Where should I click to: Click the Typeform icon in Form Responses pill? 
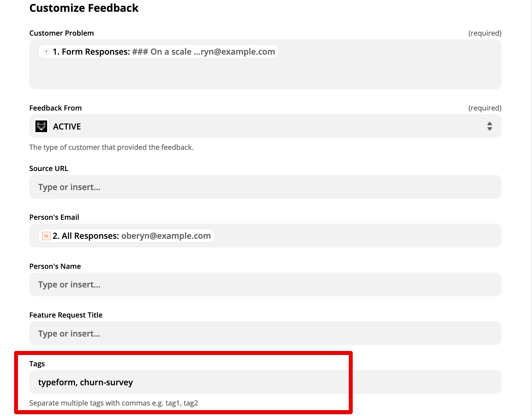point(46,52)
